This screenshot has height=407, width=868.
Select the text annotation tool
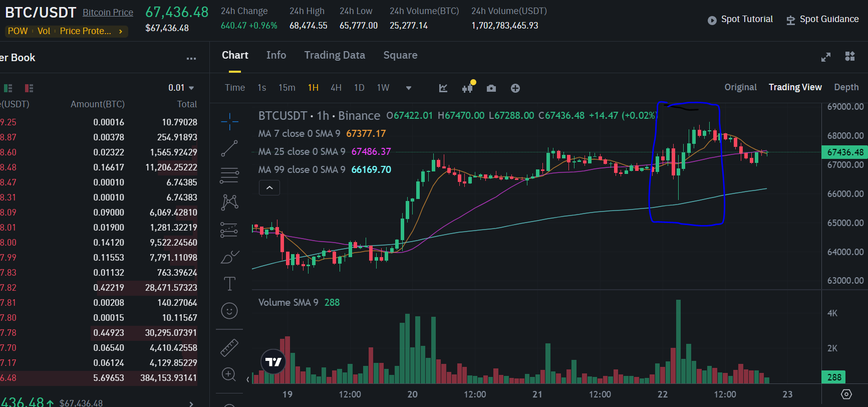(229, 284)
